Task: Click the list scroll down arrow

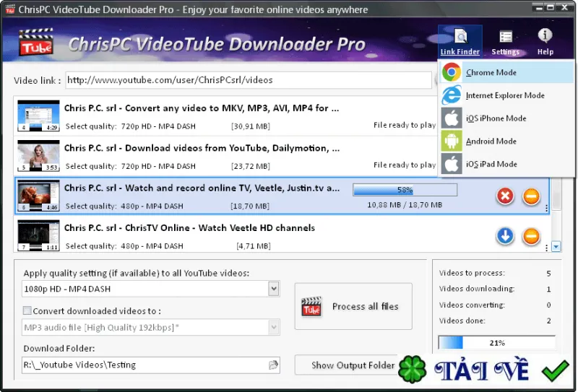Action: coord(556,246)
